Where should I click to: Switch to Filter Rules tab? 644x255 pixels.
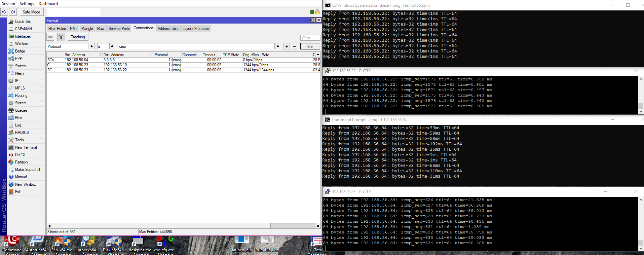[x=57, y=29]
